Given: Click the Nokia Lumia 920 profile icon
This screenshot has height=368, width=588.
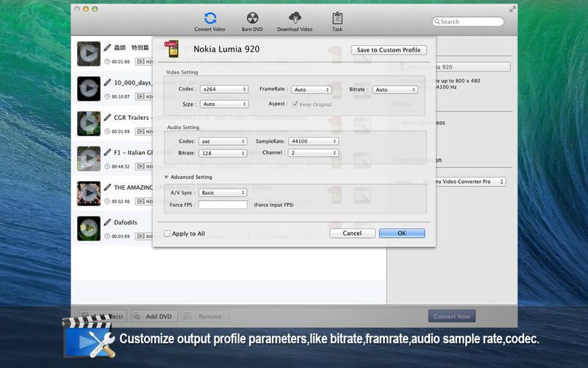Looking at the screenshot, I should (x=171, y=49).
